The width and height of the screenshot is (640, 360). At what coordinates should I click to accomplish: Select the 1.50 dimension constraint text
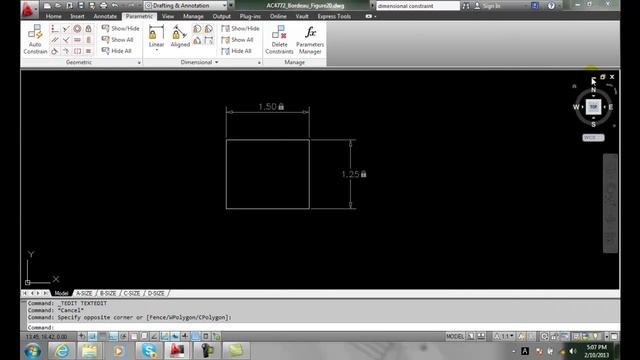pos(267,107)
